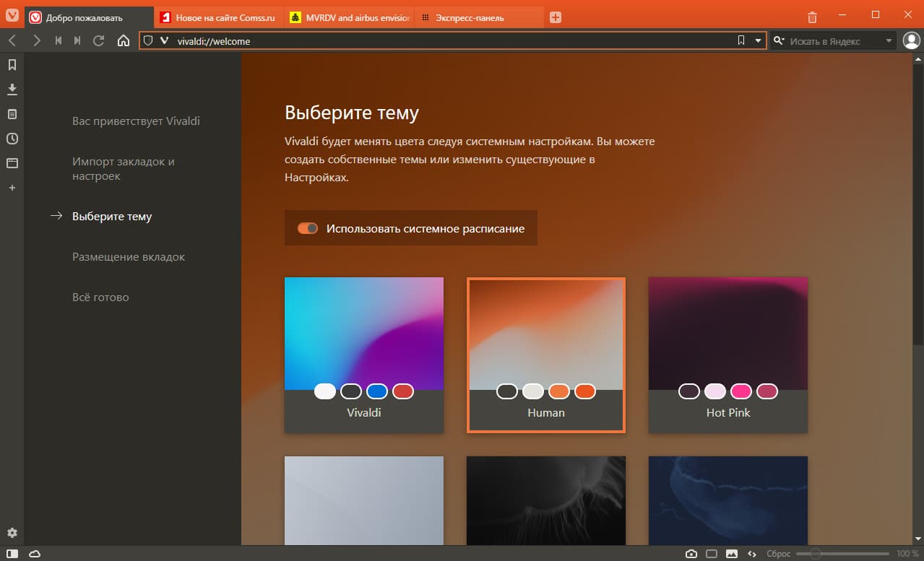This screenshot has height=561, width=924.
Task: Expand the search field history dropdown
Action: 889,41
